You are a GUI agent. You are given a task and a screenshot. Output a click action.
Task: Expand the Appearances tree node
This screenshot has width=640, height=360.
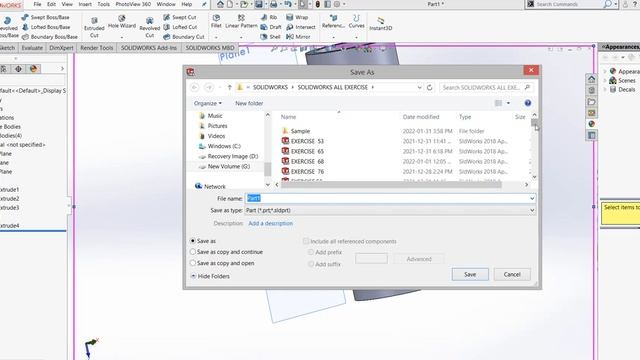pos(605,71)
